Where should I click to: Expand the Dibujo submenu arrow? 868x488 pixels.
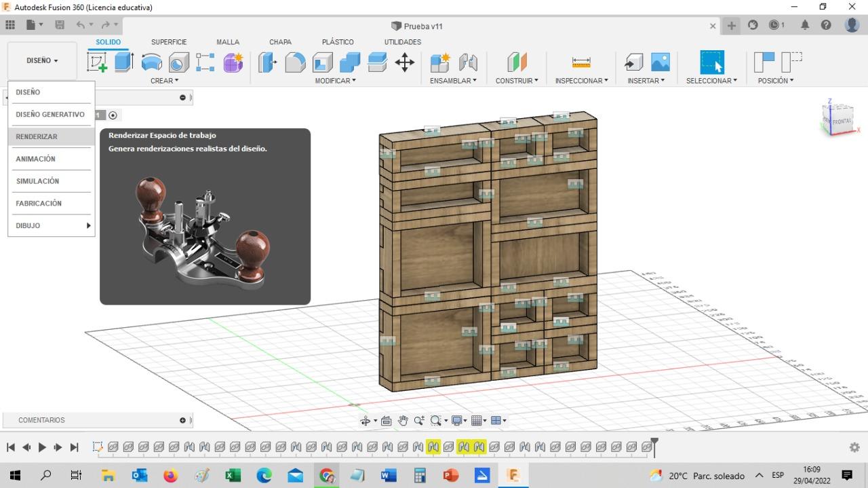(x=88, y=225)
